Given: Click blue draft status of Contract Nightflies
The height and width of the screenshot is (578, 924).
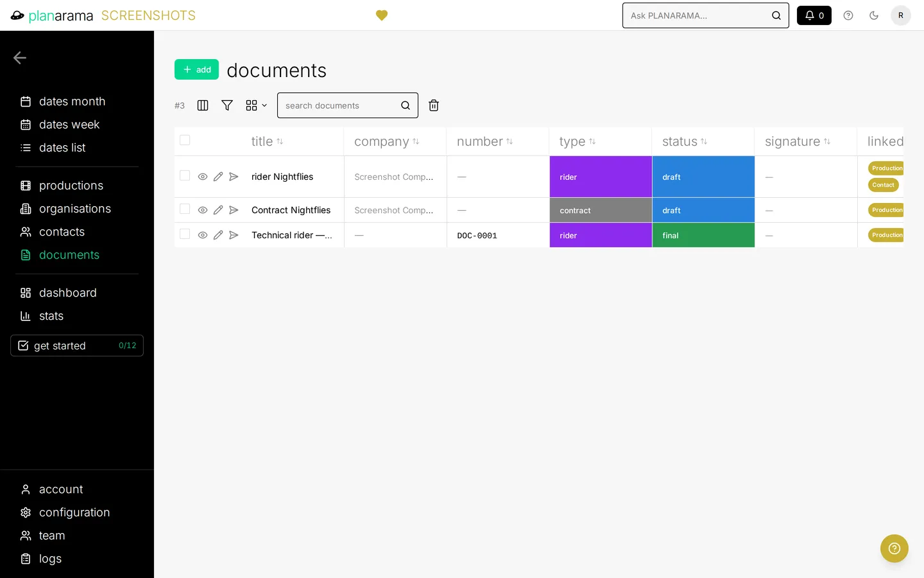Looking at the screenshot, I should (703, 210).
